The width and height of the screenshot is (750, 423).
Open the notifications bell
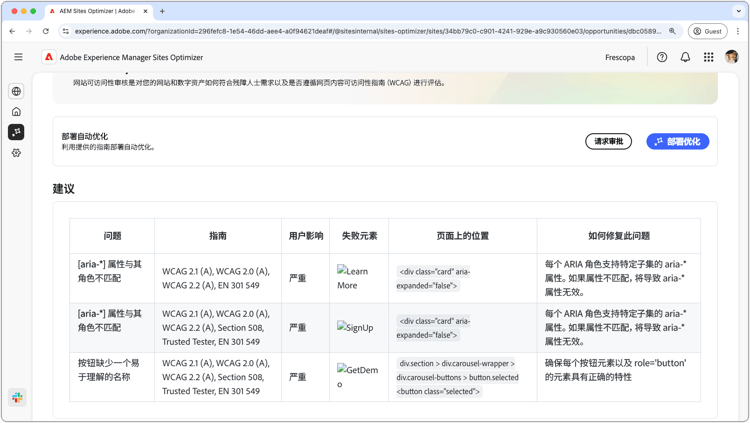[x=685, y=57]
